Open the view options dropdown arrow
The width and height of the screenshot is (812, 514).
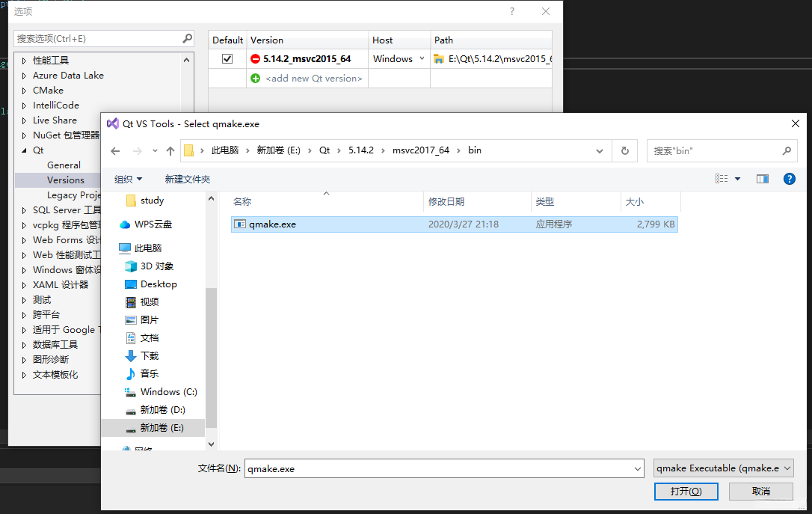tap(737, 179)
